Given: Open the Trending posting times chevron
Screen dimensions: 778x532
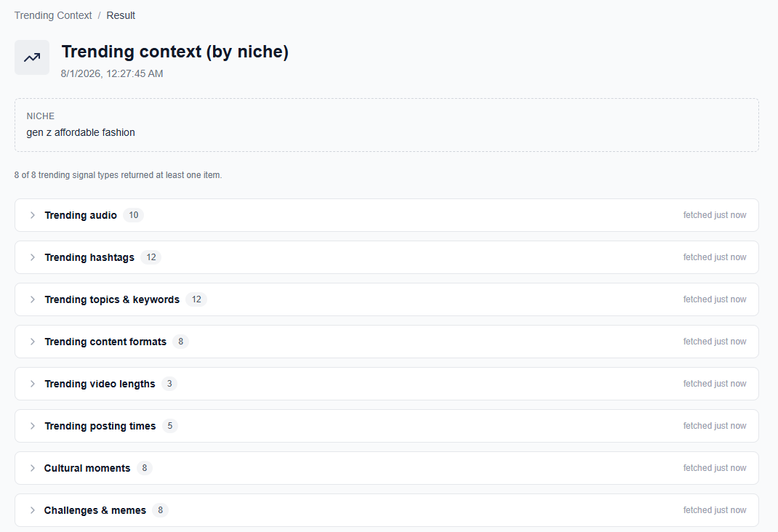Looking at the screenshot, I should [x=32, y=426].
